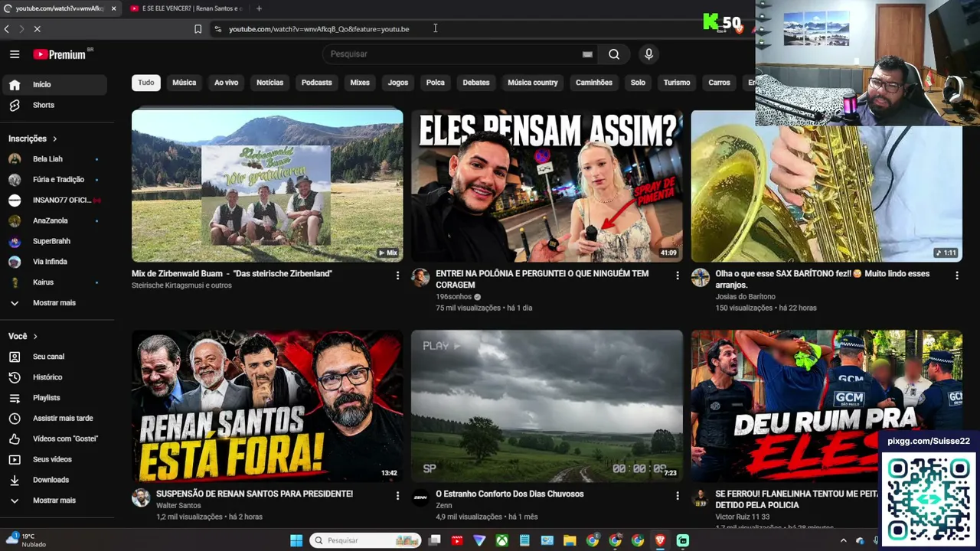Open video title "ENTREI NA POLÔNIA E PERGUNTEI"
This screenshot has height=551, width=980.
[x=542, y=279]
